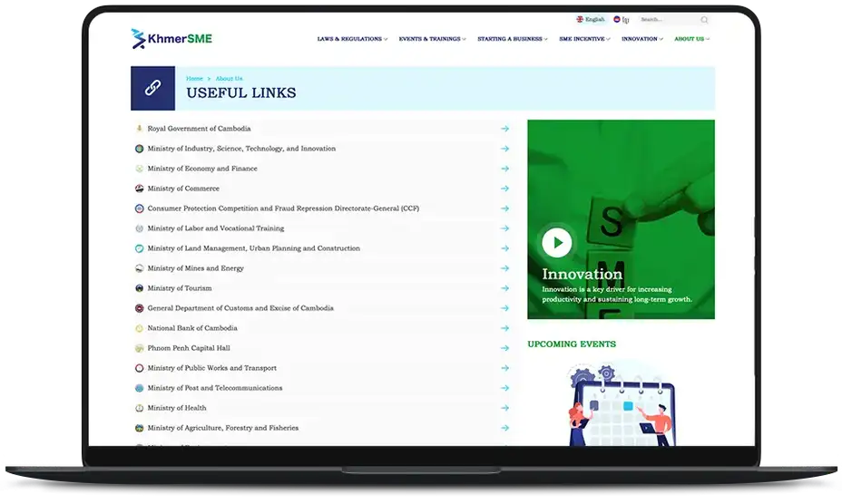This screenshot has height=504, width=842.
Task: Click arrow for Ministry of Agriculture, Forestry and Fisheries
Action: [x=504, y=428]
